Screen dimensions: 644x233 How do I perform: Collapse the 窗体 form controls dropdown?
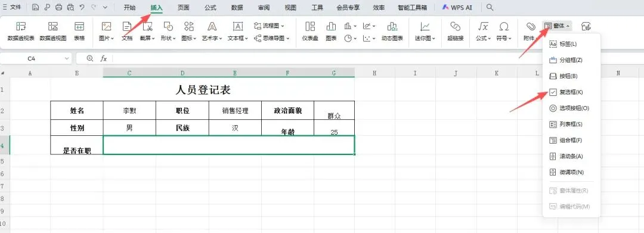point(556,26)
